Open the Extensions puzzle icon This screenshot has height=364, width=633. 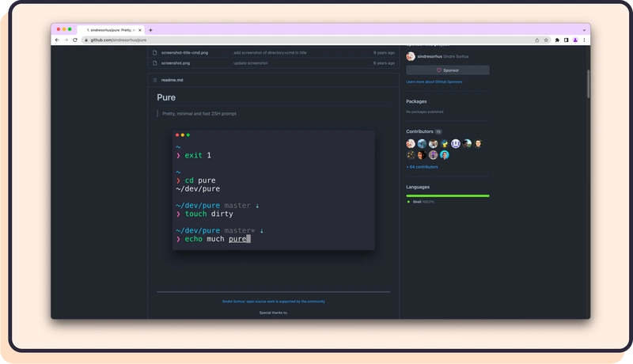(558, 40)
